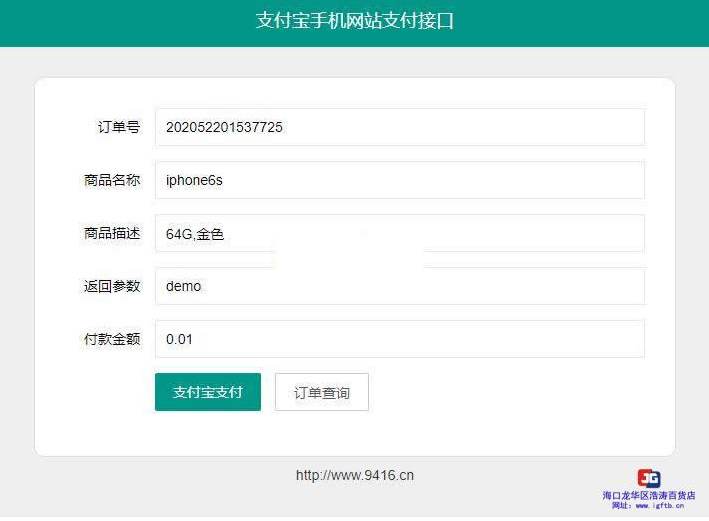The height and width of the screenshot is (521, 709).
Task: Click the 订单号 input field
Action: (399, 127)
